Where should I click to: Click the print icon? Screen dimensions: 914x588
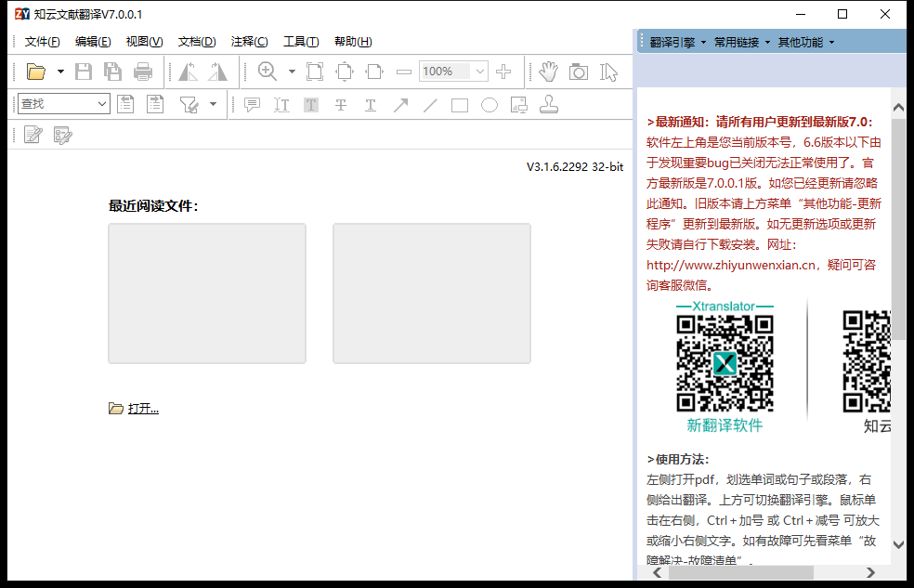[143, 72]
